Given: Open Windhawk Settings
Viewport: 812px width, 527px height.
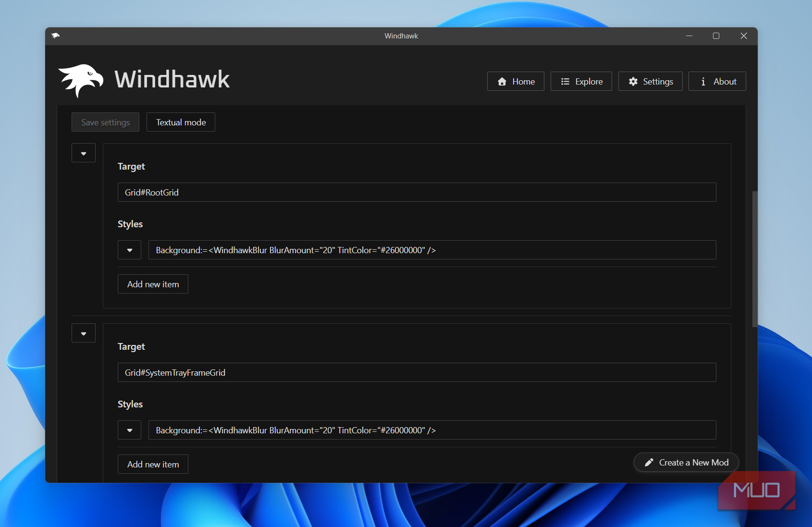Looking at the screenshot, I should (650, 81).
